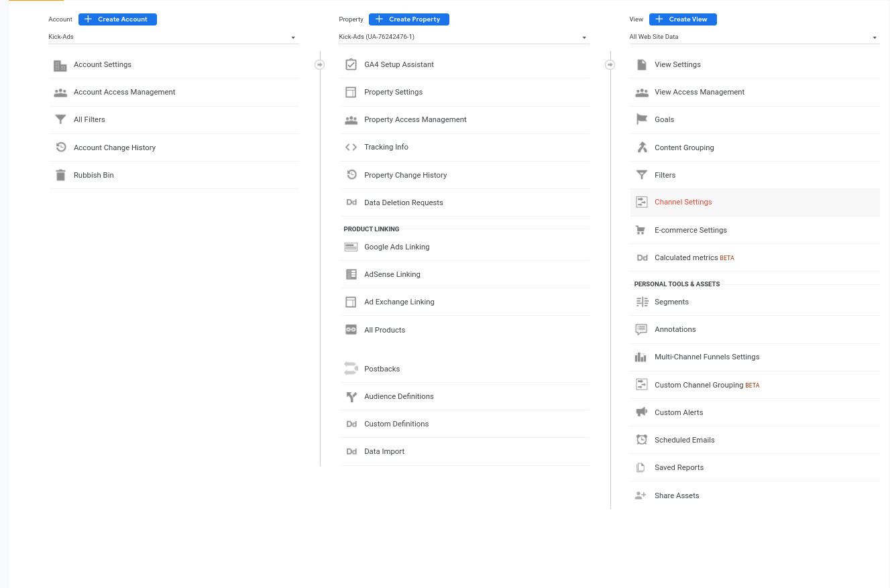Image resolution: width=890 pixels, height=588 pixels.
Task: Click the Share Assets person-plus icon
Action: [x=641, y=495]
